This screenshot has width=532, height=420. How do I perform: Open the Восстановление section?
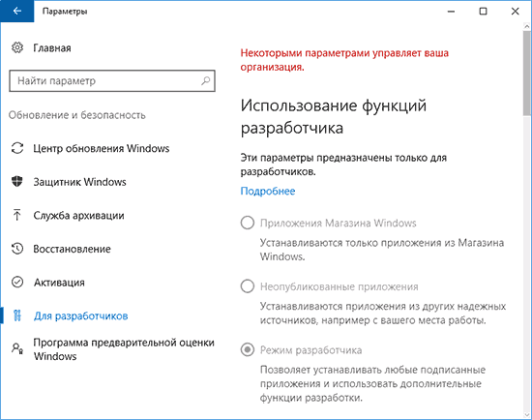pos(72,249)
